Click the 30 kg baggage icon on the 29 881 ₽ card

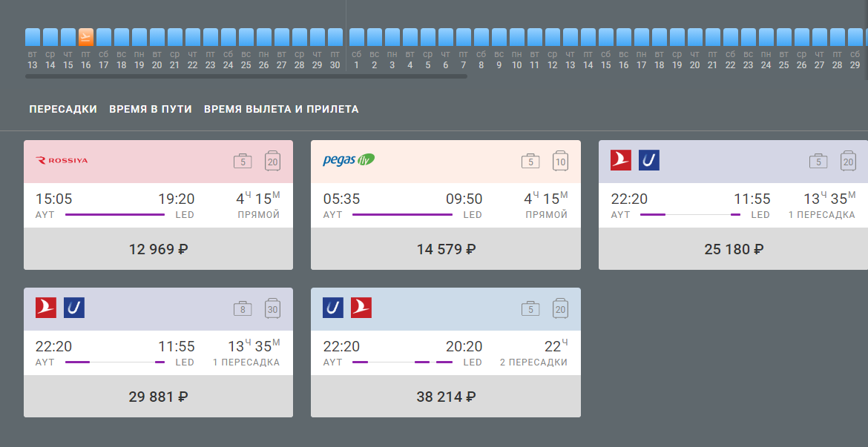click(272, 308)
